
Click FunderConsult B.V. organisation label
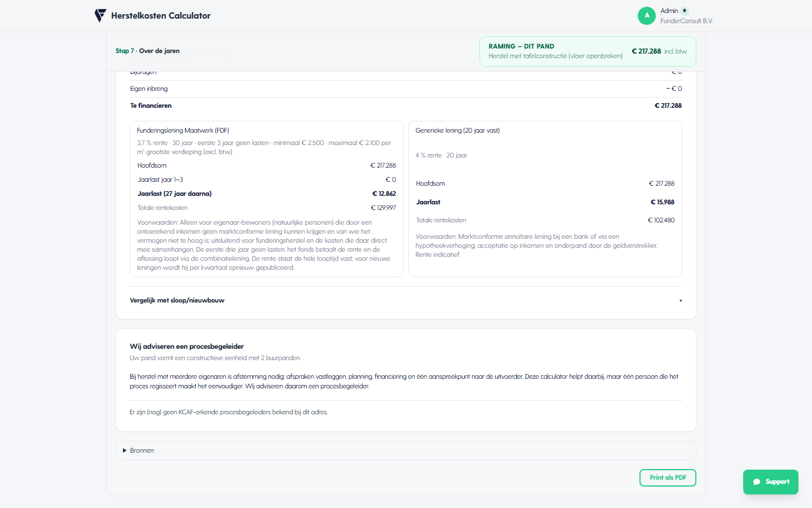[686, 21]
